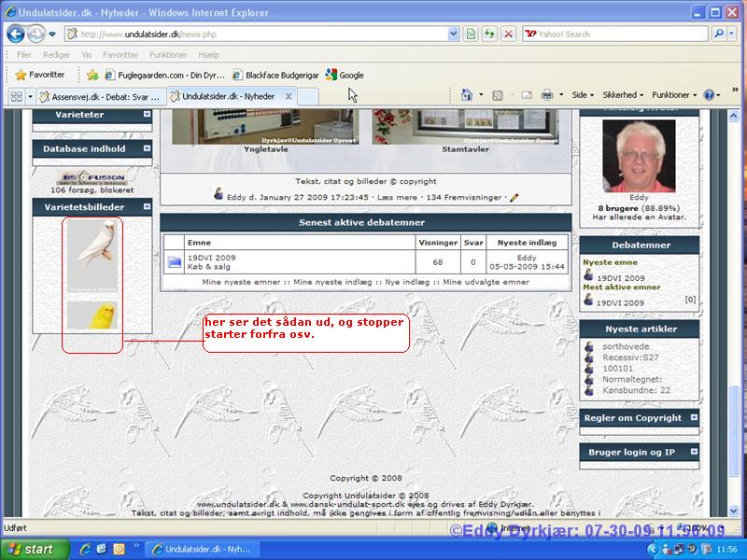The image size is (747, 560).
Task: Click the white budgerigar thumbnail image
Action: 92,255
